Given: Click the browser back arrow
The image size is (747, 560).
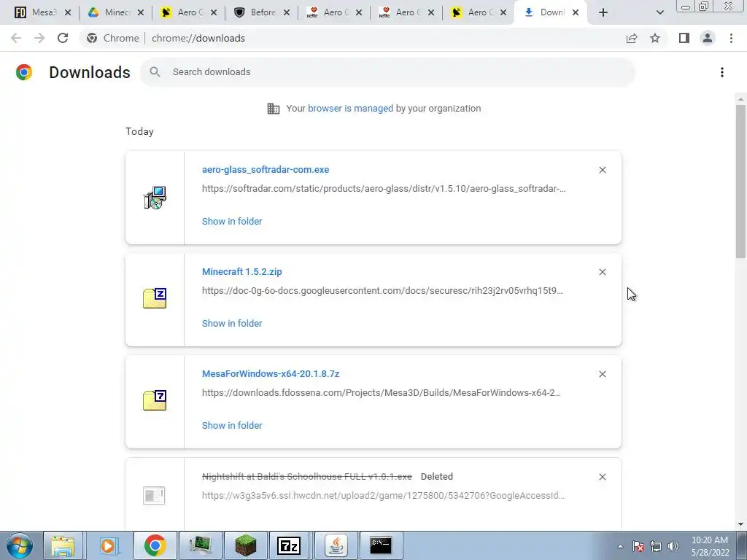Looking at the screenshot, I should (16, 38).
